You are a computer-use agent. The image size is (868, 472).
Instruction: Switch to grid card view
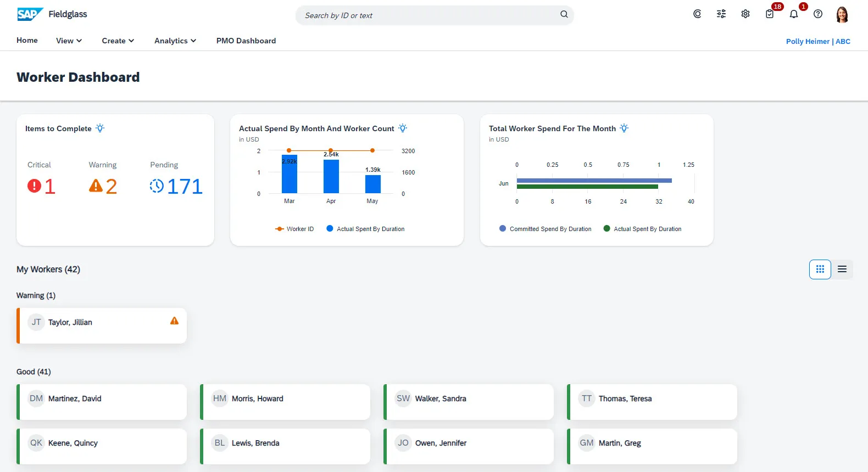820,269
